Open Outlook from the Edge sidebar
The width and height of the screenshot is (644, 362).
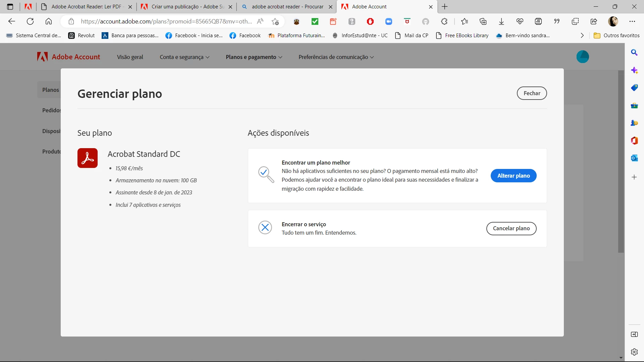(x=634, y=158)
